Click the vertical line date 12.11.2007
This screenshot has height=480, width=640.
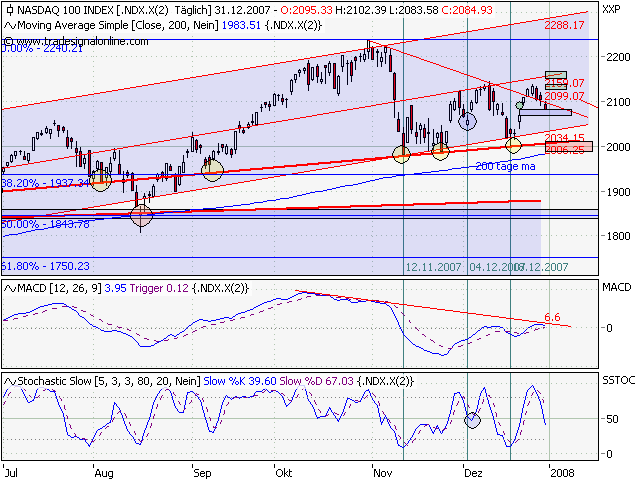tap(433, 267)
